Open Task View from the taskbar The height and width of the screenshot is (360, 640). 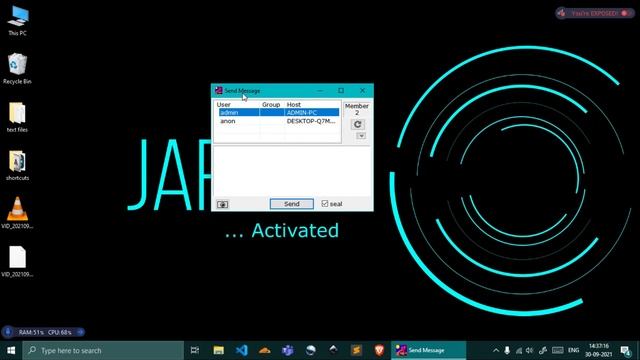pyautogui.click(x=195, y=350)
